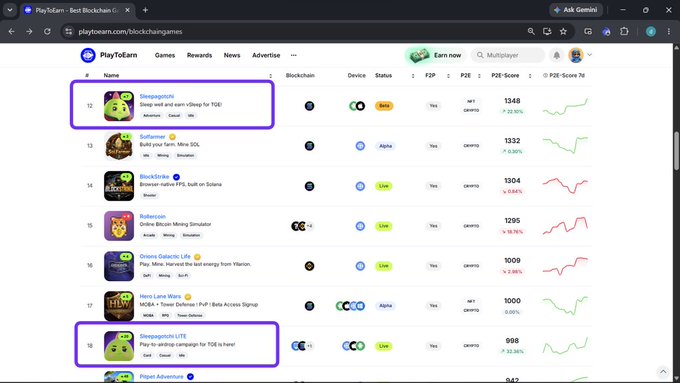Click the Shooter tag under BlockStrike

[150, 195]
